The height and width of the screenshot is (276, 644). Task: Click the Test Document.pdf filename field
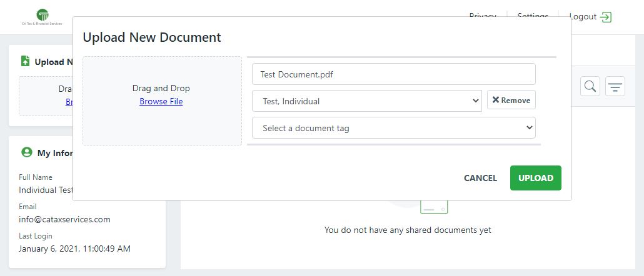(x=393, y=74)
